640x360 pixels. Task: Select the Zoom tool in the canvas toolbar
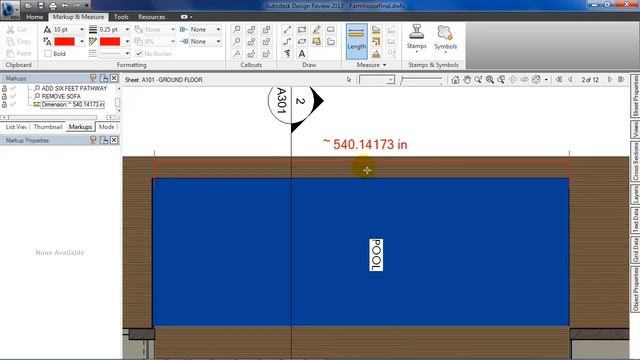pos(478,80)
